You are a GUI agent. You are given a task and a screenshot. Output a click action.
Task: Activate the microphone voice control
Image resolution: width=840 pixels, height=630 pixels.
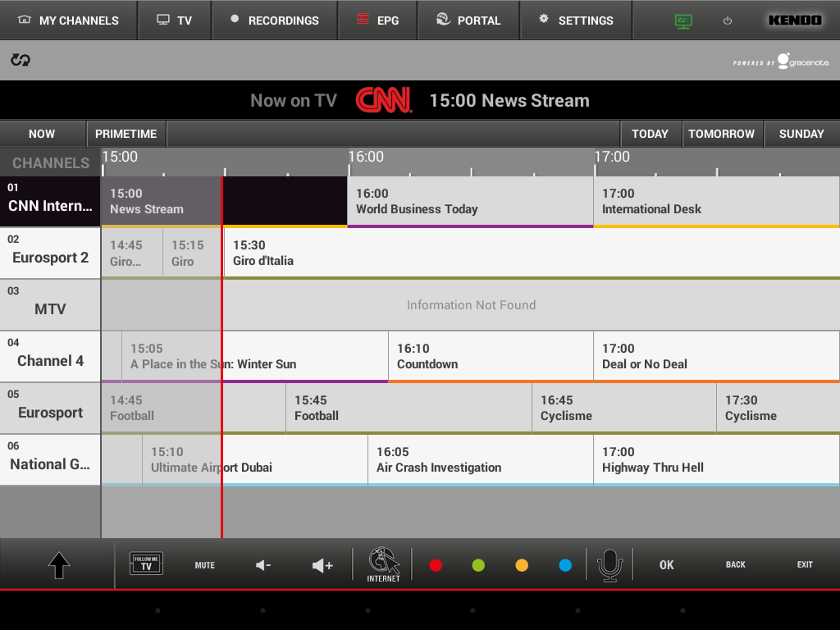pyautogui.click(x=609, y=565)
